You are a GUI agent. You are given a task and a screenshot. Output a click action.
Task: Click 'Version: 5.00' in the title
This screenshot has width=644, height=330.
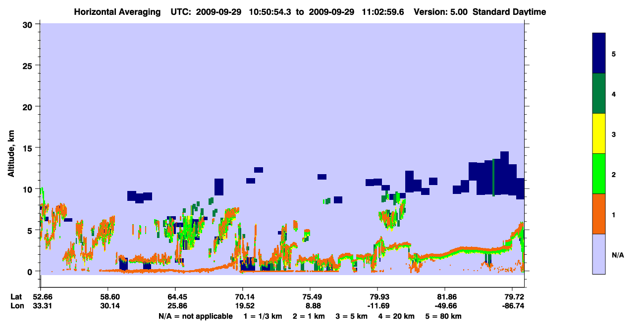pyautogui.click(x=441, y=12)
